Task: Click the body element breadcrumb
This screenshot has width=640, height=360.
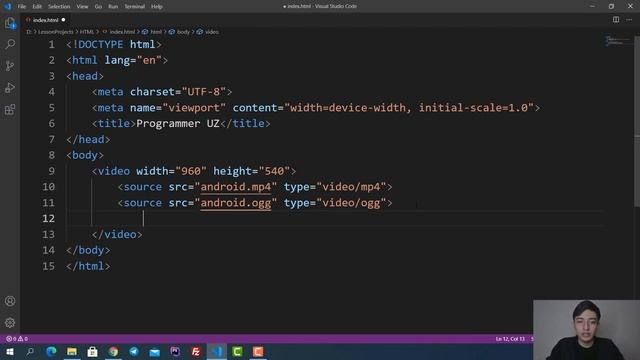Action: (x=183, y=32)
